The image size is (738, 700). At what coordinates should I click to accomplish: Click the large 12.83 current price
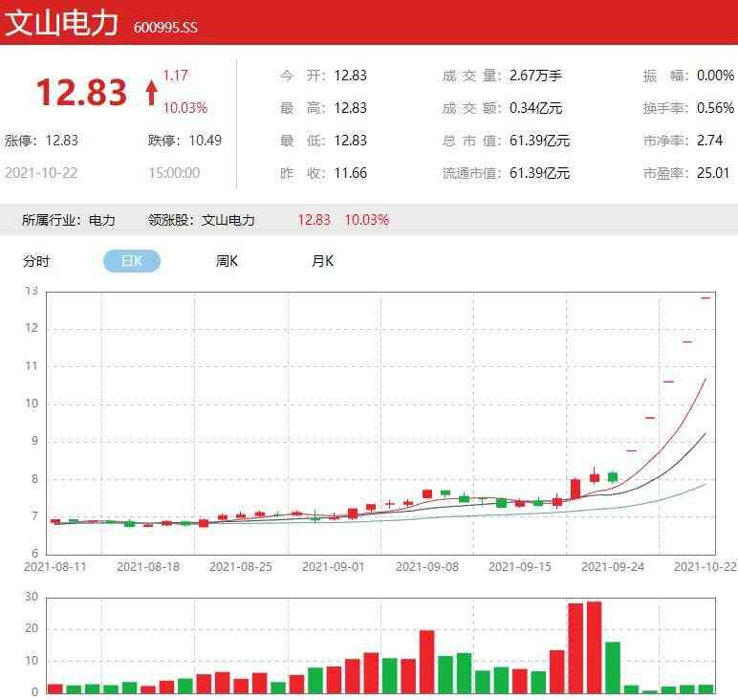(x=81, y=93)
